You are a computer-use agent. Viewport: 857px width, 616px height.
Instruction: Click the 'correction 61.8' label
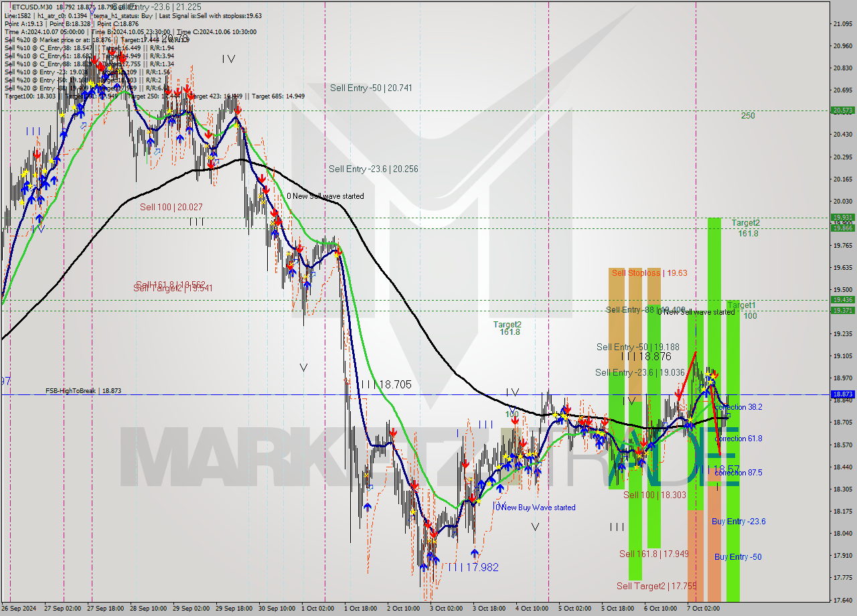click(x=738, y=439)
